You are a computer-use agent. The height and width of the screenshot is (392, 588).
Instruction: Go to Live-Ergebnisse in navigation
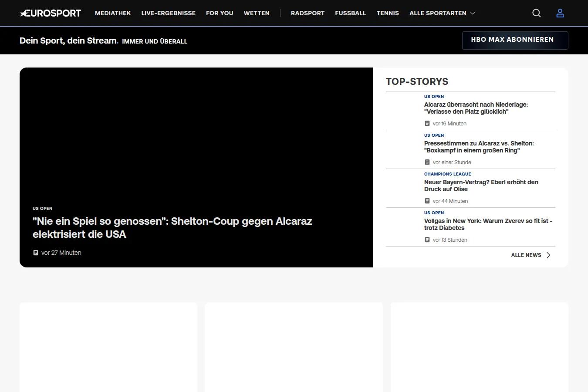tap(169, 13)
